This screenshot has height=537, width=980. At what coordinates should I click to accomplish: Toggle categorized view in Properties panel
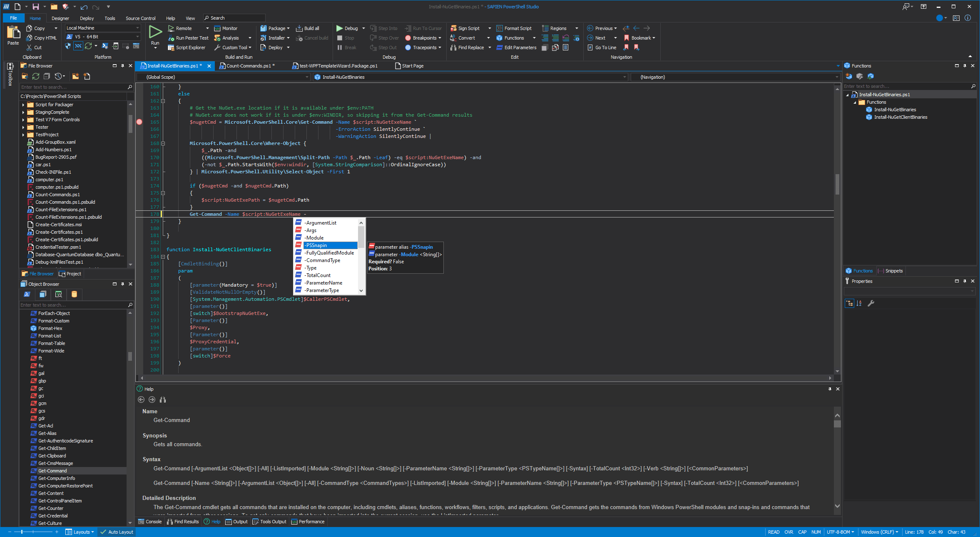[x=849, y=303]
